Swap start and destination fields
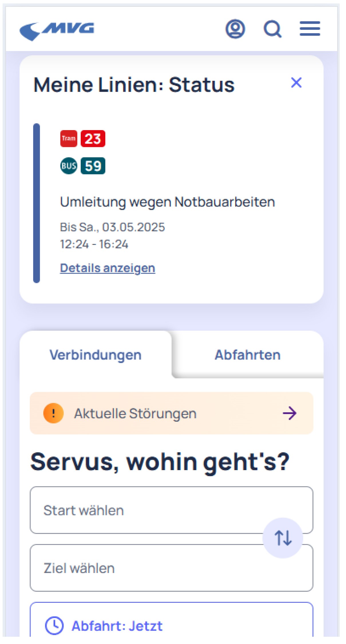Image resolution: width=346 pixels, height=644 pixels. pos(283,538)
